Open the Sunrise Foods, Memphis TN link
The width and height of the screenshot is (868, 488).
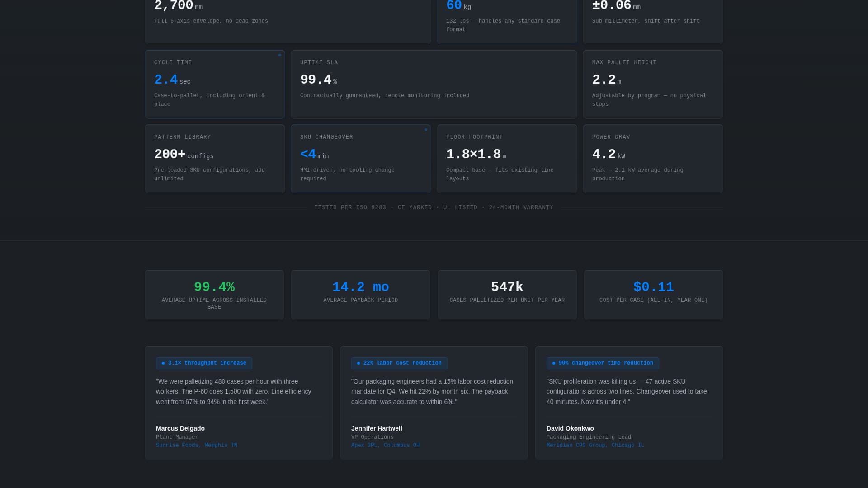[196, 445]
